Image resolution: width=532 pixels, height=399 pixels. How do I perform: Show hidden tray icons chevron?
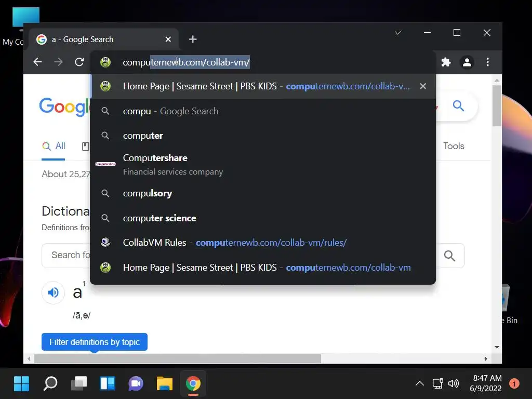420,383
